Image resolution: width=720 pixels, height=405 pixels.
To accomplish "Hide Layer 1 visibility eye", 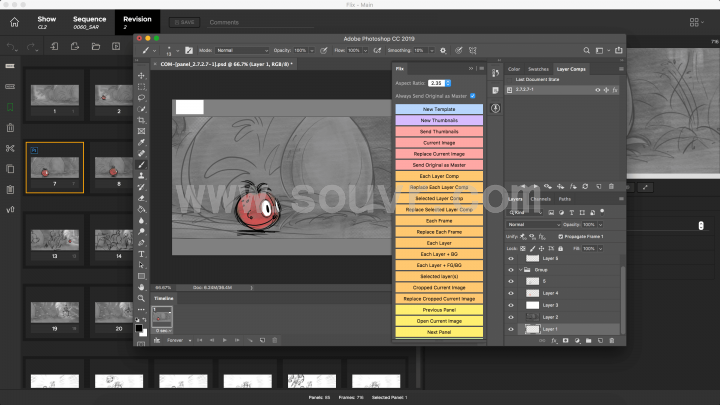I will pyautogui.click(x=511, y=329).
